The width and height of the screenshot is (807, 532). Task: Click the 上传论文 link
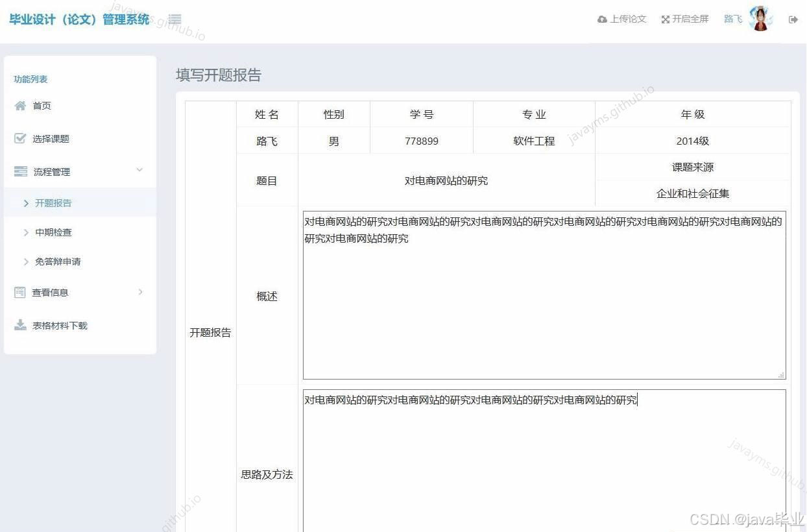pos(628,19)
